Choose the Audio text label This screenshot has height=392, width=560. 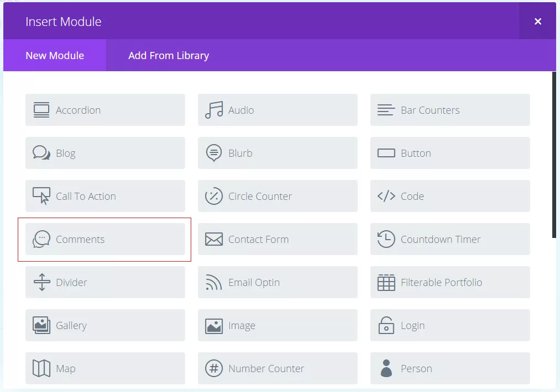pos(241,110)
